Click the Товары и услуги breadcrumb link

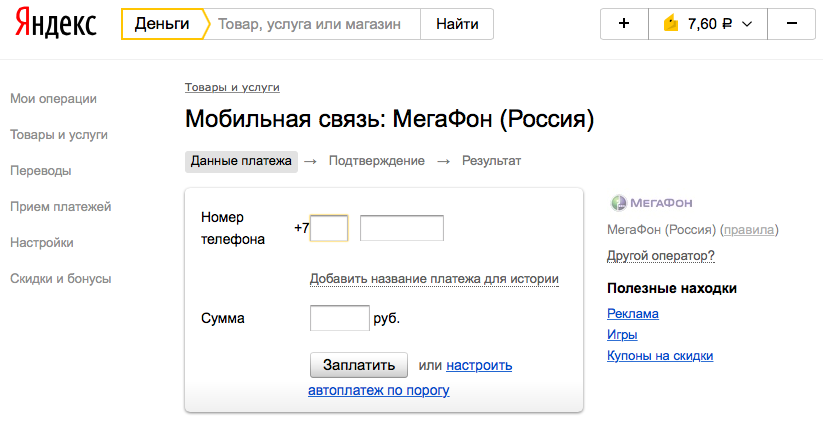pos(232,88)
